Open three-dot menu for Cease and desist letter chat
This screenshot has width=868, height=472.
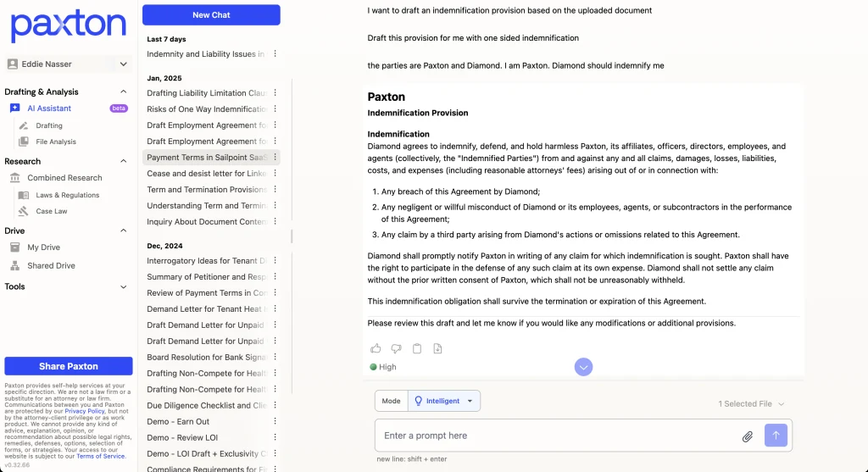click(x=275, y=174)
